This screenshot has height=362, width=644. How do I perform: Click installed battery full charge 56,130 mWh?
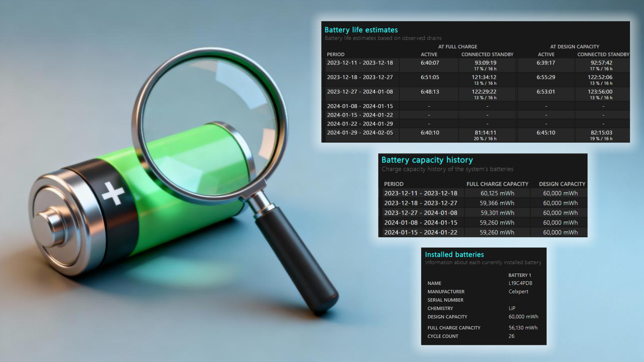click(523, 328)
